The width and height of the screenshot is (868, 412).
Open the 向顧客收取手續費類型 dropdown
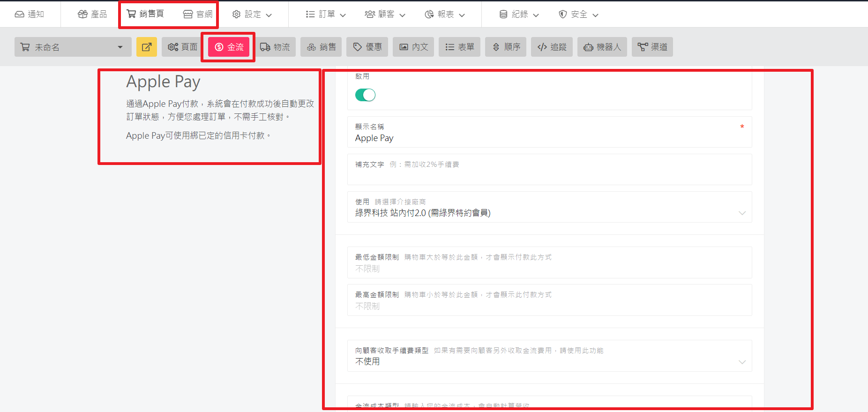pyautogui.click(x=549, y=356)
